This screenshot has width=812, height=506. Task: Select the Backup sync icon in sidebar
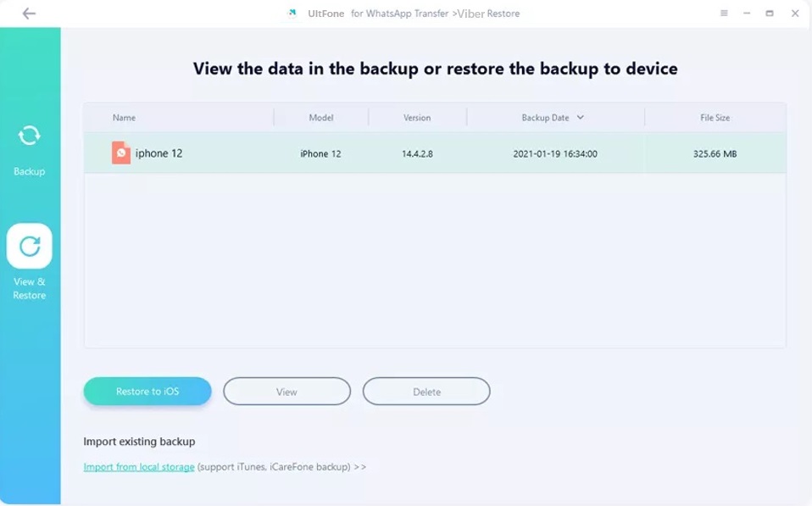[x=29, y=136]
